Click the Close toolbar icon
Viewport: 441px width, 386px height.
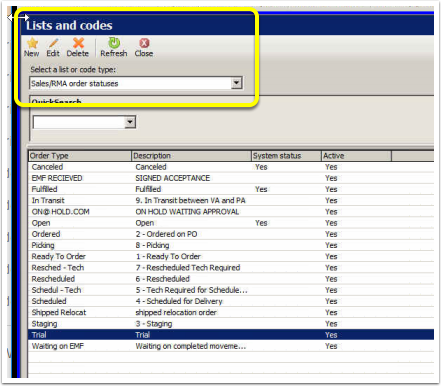(144, 43)
